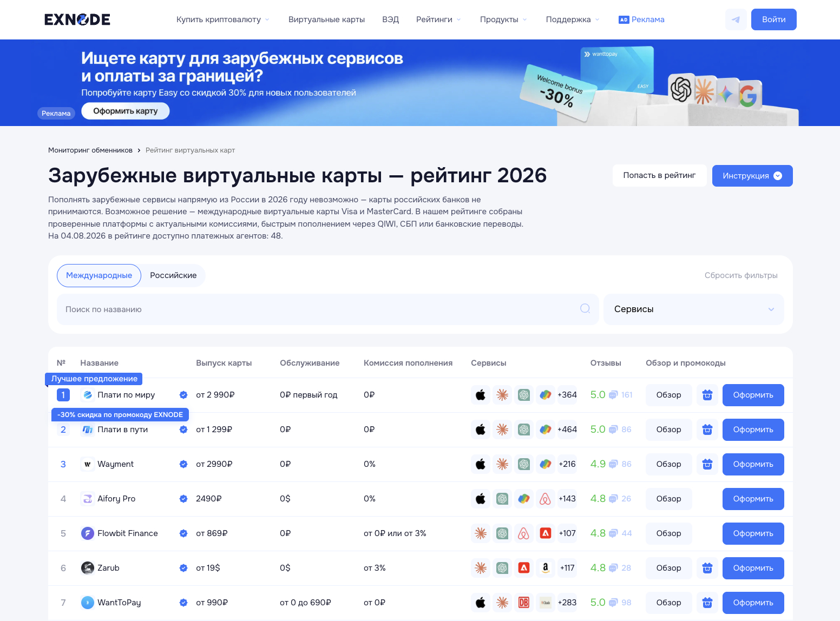840x621 pixels.
Task: Click Оформить карту on the banner
Action: [126, 111]
